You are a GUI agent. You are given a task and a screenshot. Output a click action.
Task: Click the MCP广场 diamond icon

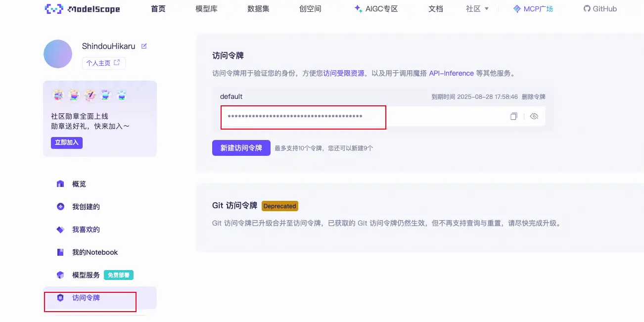pyautogui.click(x=517, y=9)
